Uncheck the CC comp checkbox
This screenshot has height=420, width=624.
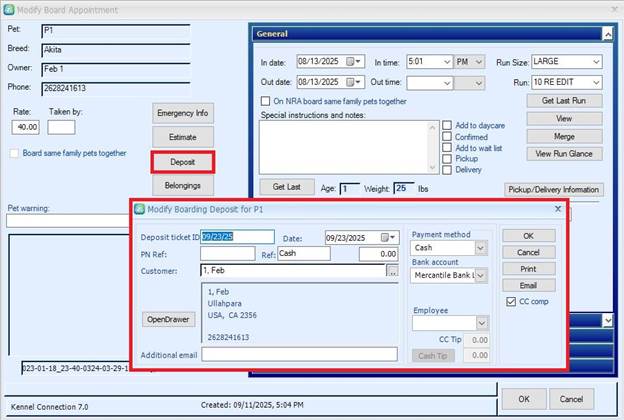click(x=511, y=300)
